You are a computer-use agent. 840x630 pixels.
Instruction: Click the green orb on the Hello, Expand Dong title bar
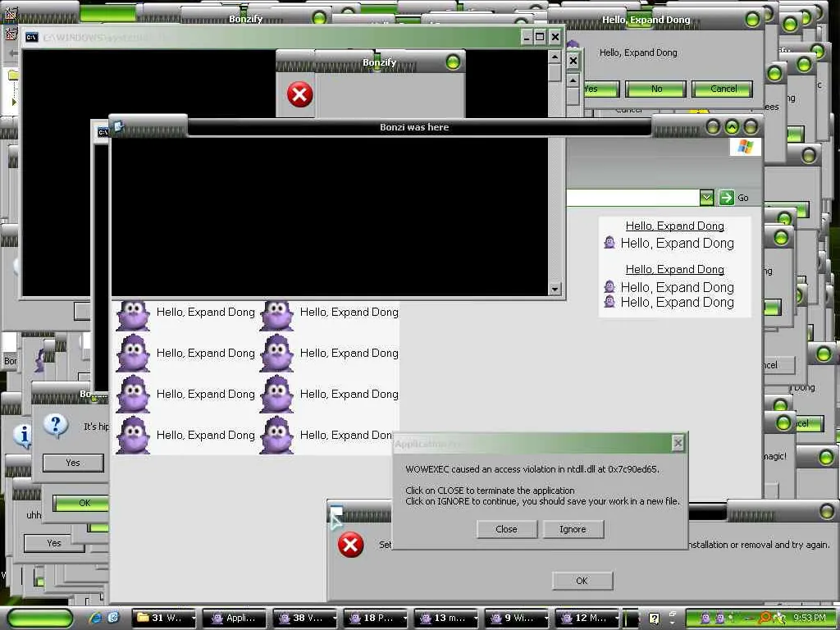[752, 21]
